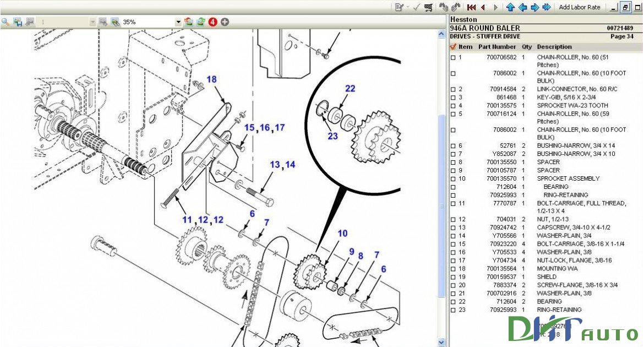644x347 pixels.
Task: Click the gray checkmark icon
Action: pyautogui.click(x=416, y=7)
